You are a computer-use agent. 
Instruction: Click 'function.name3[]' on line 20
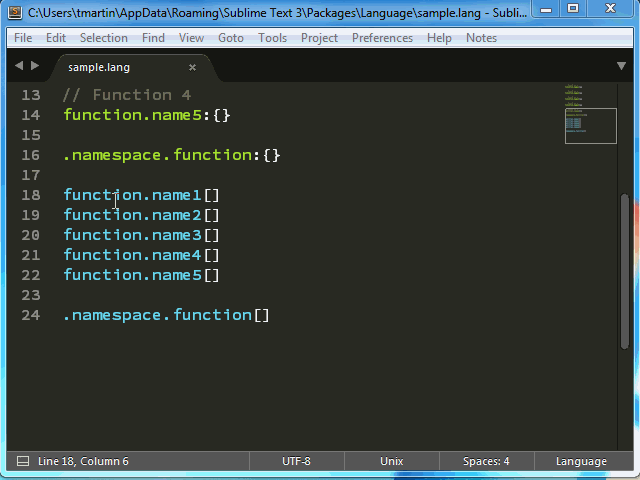(x=141, y=235)
